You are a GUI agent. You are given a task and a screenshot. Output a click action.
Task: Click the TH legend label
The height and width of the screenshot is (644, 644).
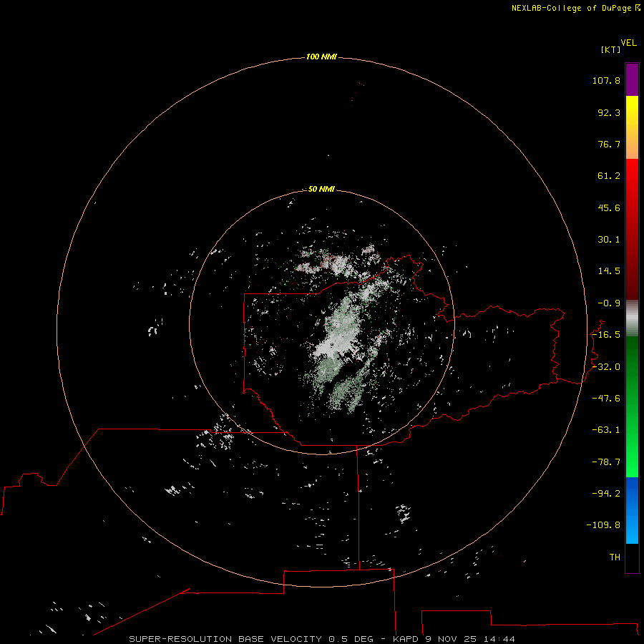coord(615,557)
